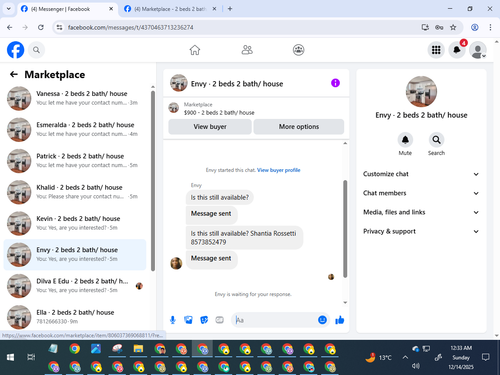This screenshot has height=375, width=500.
Task: Open the taskbar clock showing 12:33 AM
Action: pyautogui.click(x=461, y=357)
